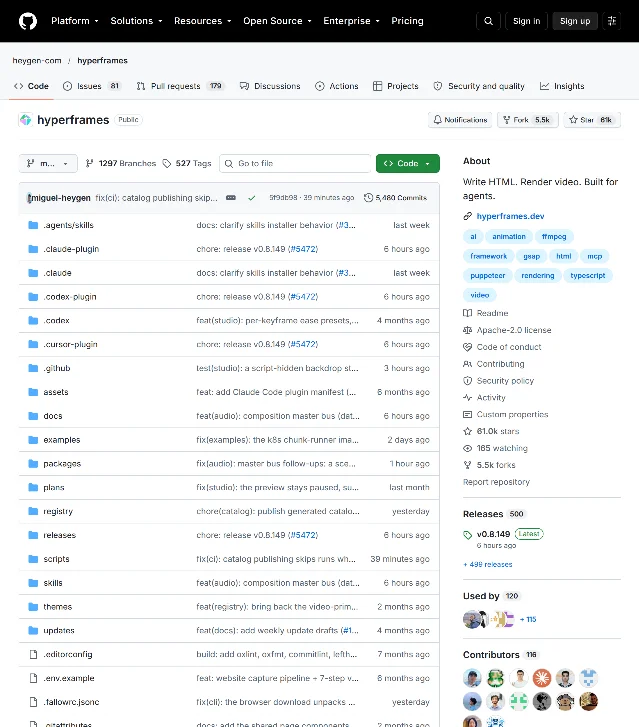Select the puppeteer topic tag
Image resolution: width=639 pixels, height=727 pixels.
coord(487,276)
